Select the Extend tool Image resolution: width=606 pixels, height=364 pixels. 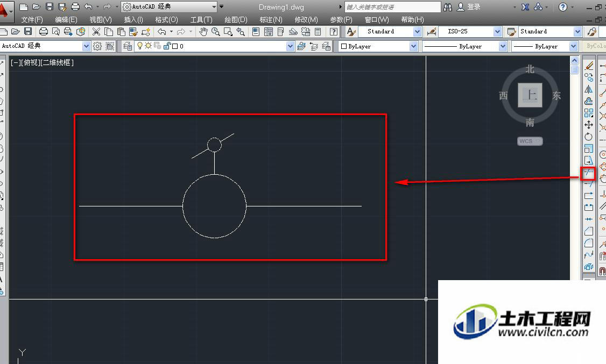[x=589, y=184]
